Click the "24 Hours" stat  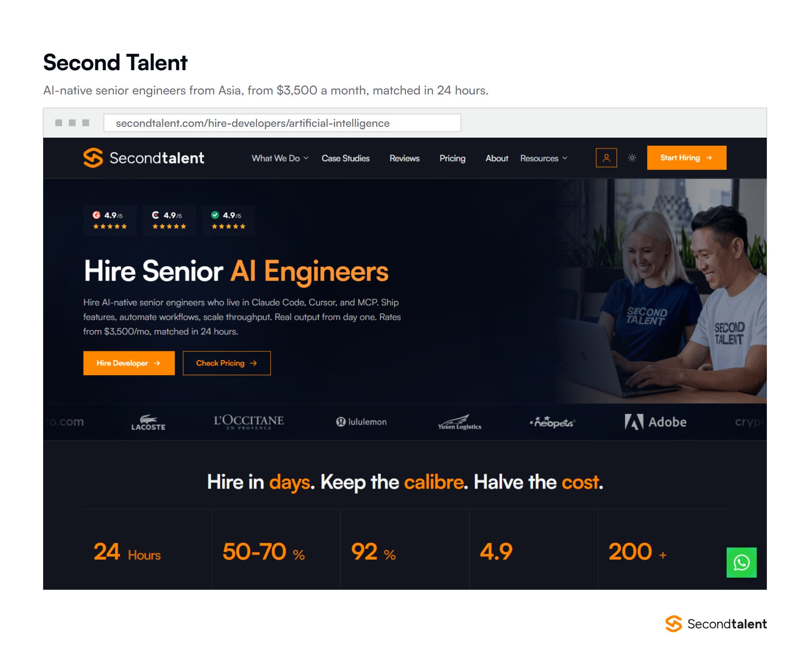(x=127, y=552)
